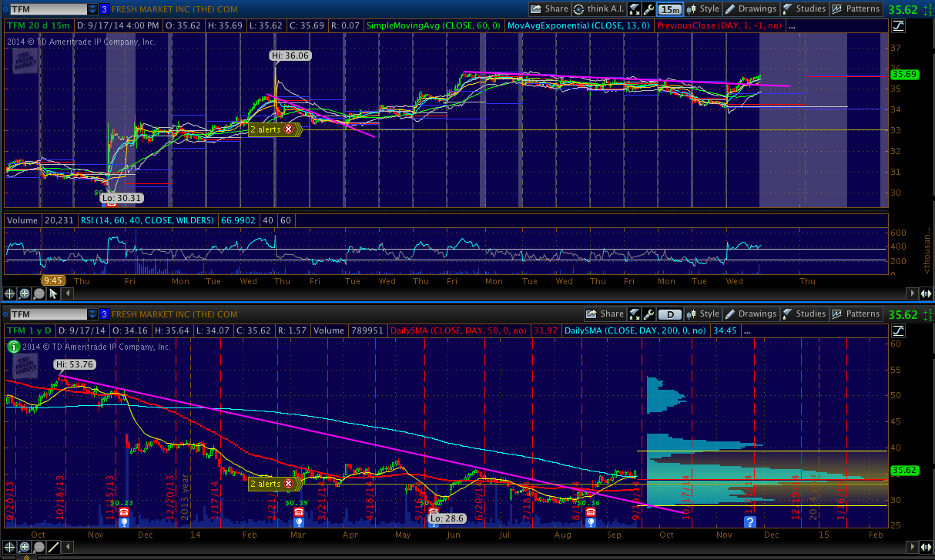
Task: Open the Patterns menu in lower chart
Action: [857, 314]
